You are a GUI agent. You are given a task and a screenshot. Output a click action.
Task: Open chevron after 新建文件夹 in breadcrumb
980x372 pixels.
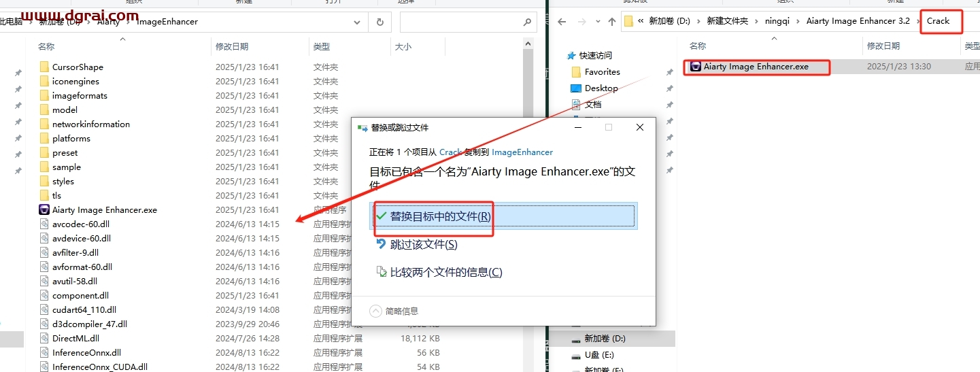755,21
